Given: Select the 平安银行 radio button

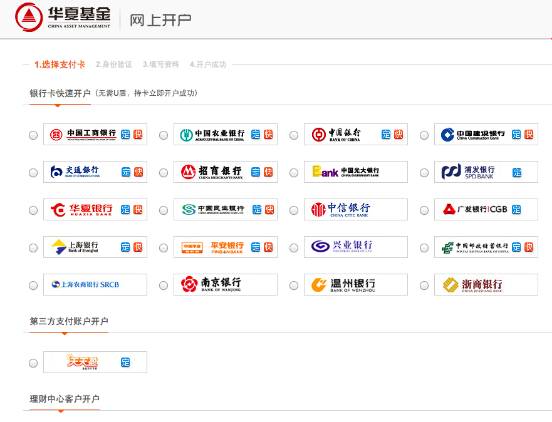Looking at the screenshot, I should point(163,248).
